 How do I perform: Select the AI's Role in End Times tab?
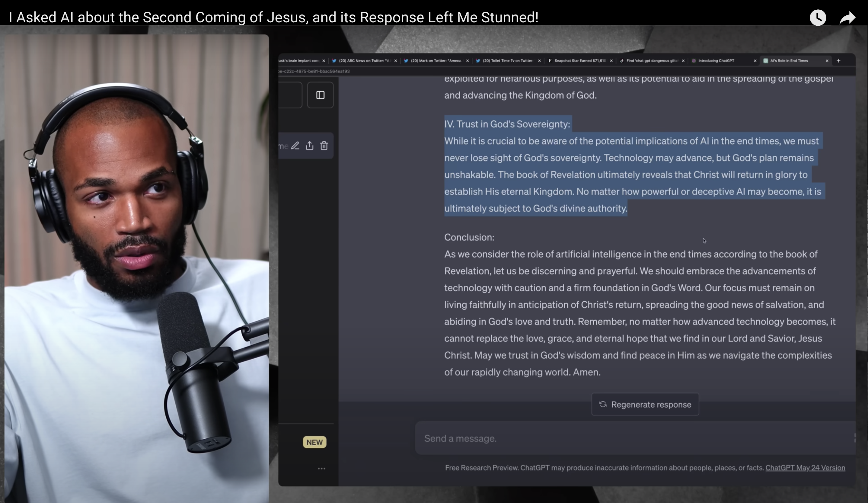[x=796, y=61]
